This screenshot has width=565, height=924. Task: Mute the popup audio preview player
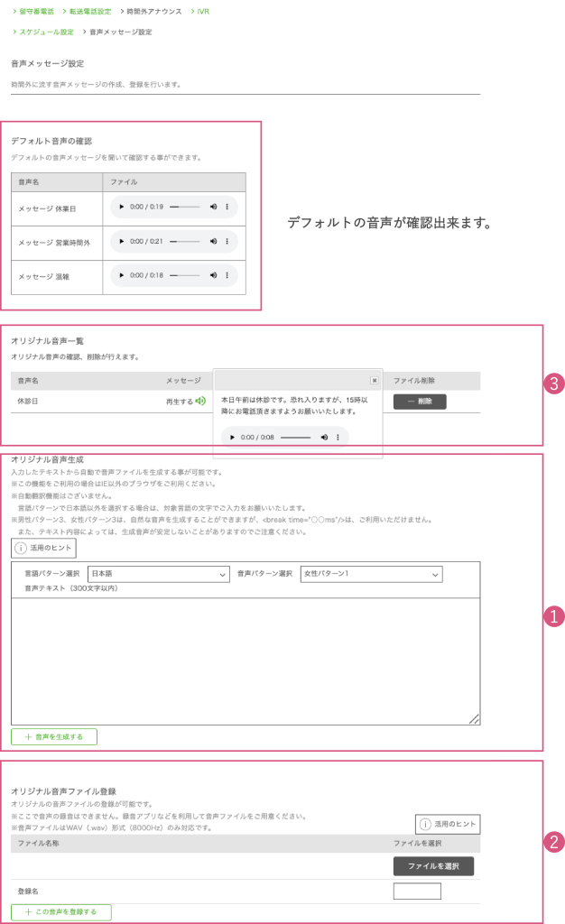[324, 437]
